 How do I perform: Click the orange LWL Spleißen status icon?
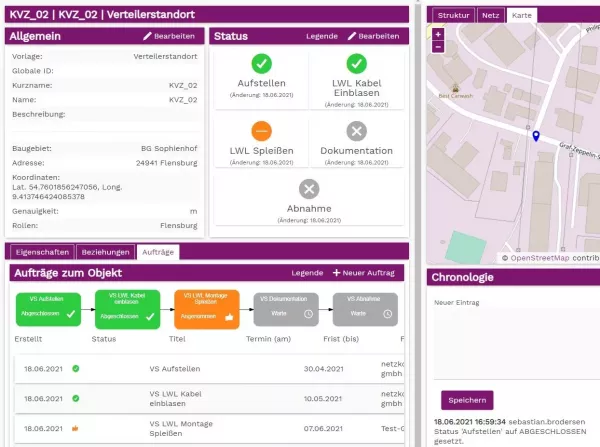point(261,131)
